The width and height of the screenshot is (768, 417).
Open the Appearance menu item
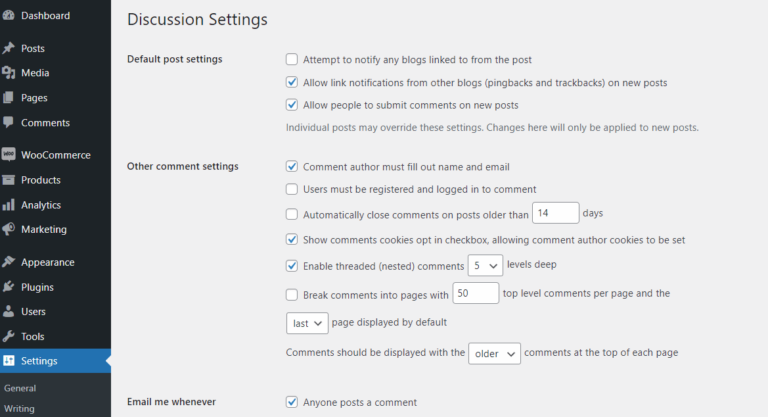47,262
